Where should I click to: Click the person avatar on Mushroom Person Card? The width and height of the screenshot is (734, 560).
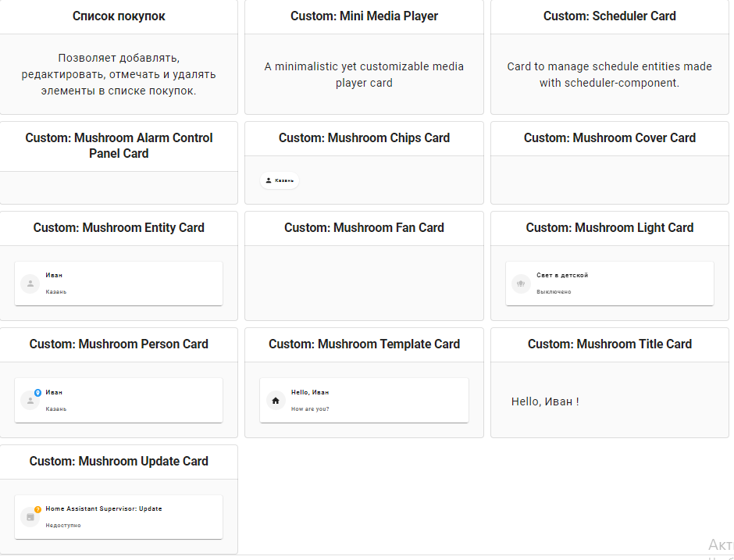coord(30,400)
